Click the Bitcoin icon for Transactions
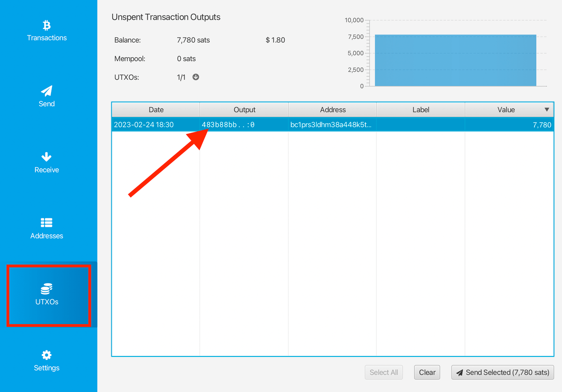The height and width of the screenshot is (392, 562). [46, 25]
